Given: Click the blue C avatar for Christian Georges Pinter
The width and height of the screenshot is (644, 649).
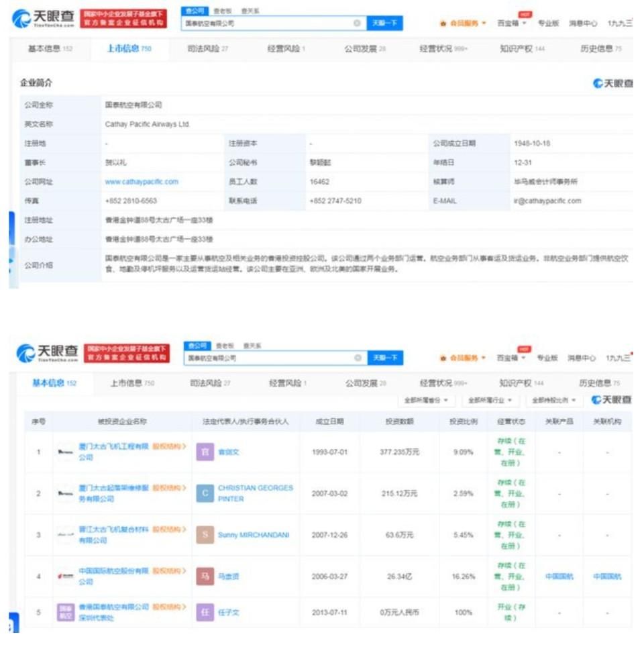Looking at the screenshot, I should coord(205,493).
